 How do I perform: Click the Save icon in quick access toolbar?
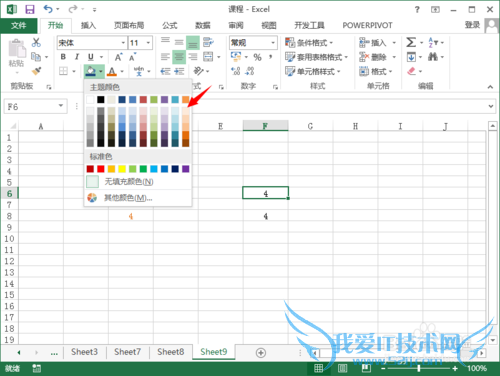click(x=30, y=9)
